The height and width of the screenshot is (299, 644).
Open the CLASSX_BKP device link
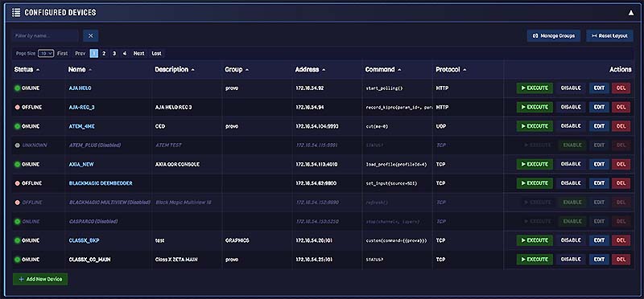(85, 240)
